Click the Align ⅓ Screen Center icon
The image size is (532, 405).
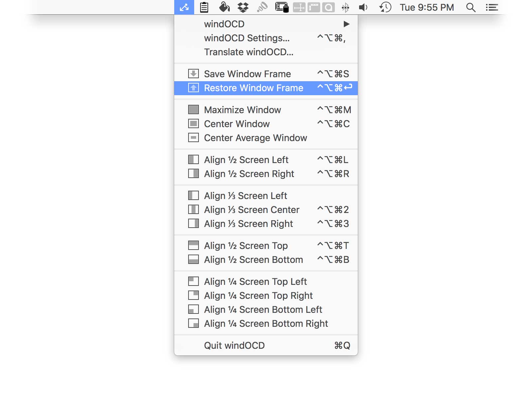click(x=194, y=209)
